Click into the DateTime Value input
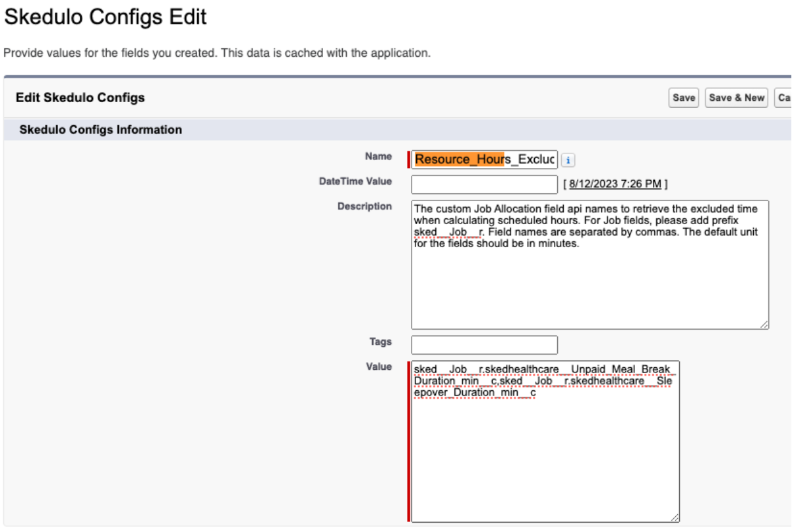 [x=485, y=184]
